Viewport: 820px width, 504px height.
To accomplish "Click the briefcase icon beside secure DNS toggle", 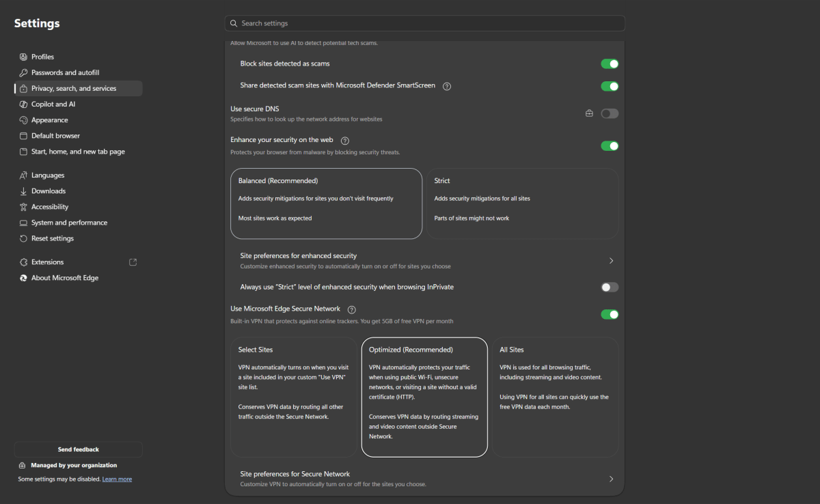I will [589, 113].
